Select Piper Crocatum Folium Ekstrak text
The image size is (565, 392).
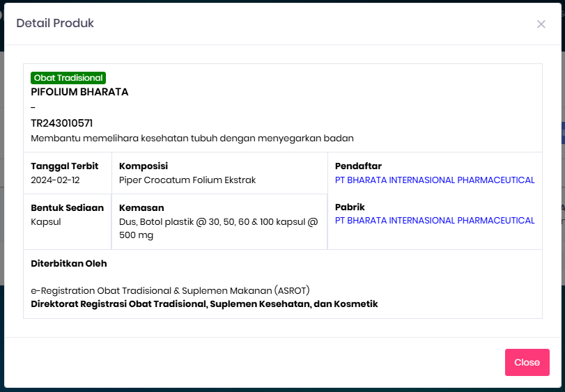tap(187, 180)
